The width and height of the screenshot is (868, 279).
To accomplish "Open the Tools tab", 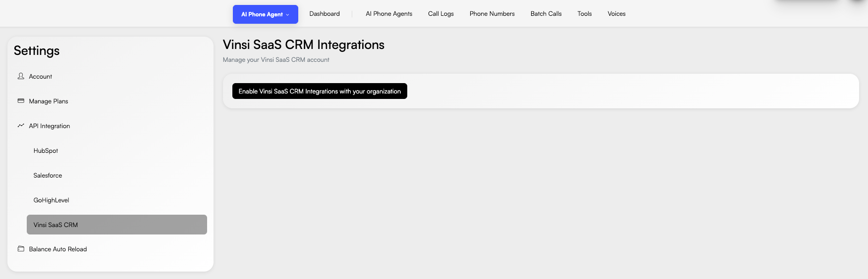I will [585, 14].
